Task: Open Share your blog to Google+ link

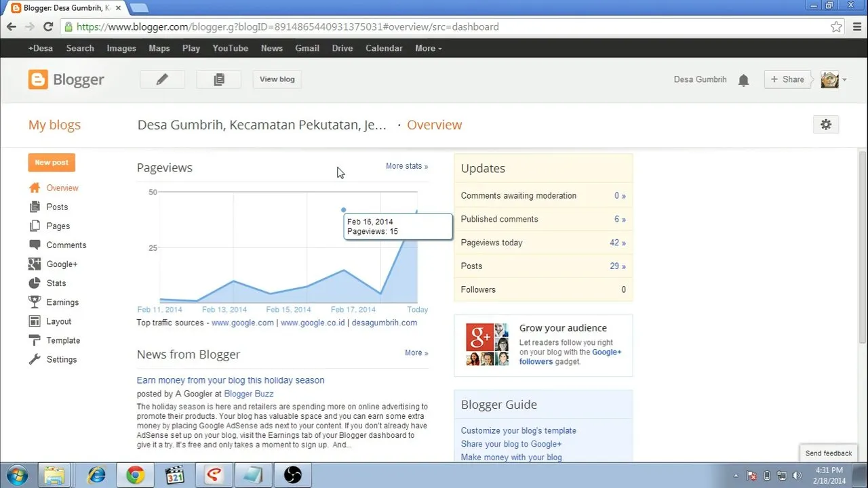Action: (x=511, y=444)
